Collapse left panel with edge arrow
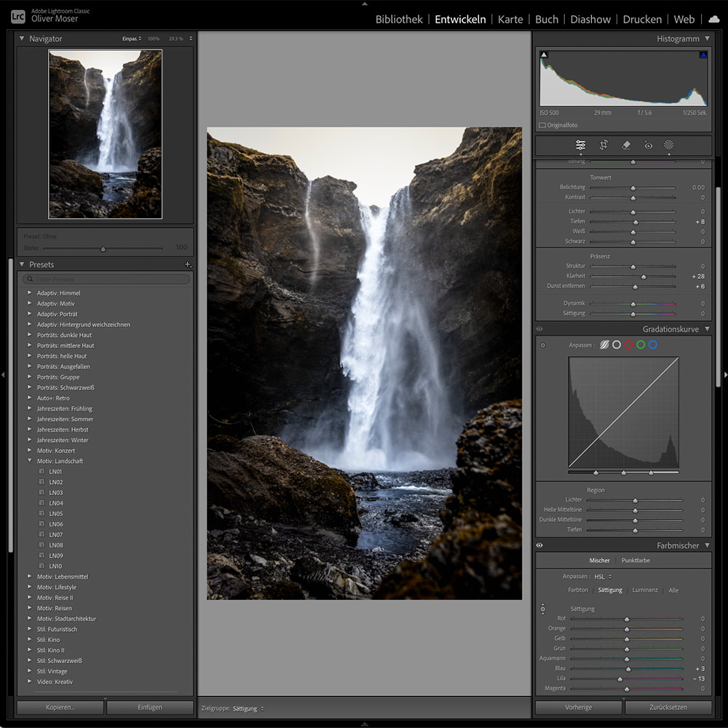Screen dimensions: 728x728 point(3,374)
